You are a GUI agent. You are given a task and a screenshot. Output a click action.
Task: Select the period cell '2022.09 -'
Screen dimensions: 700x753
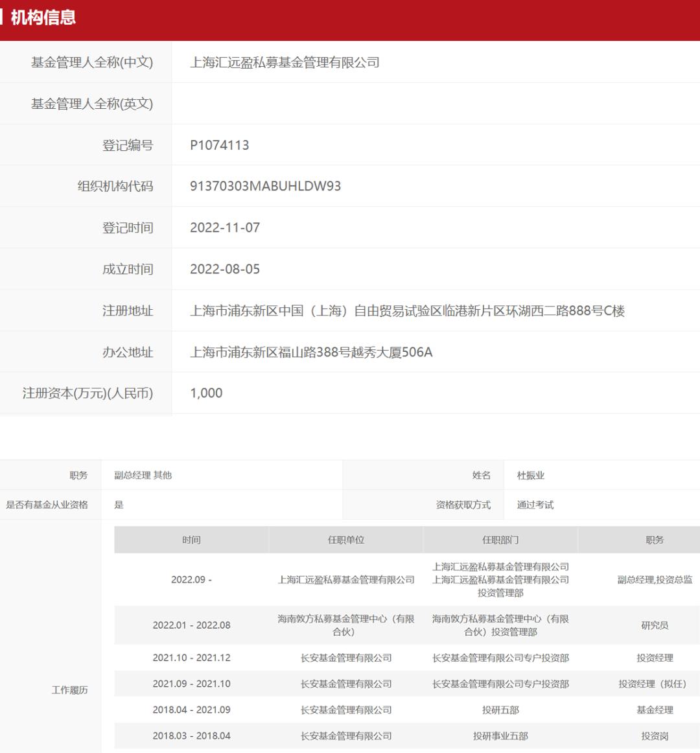pyautogui.click(x=191, y=579)
